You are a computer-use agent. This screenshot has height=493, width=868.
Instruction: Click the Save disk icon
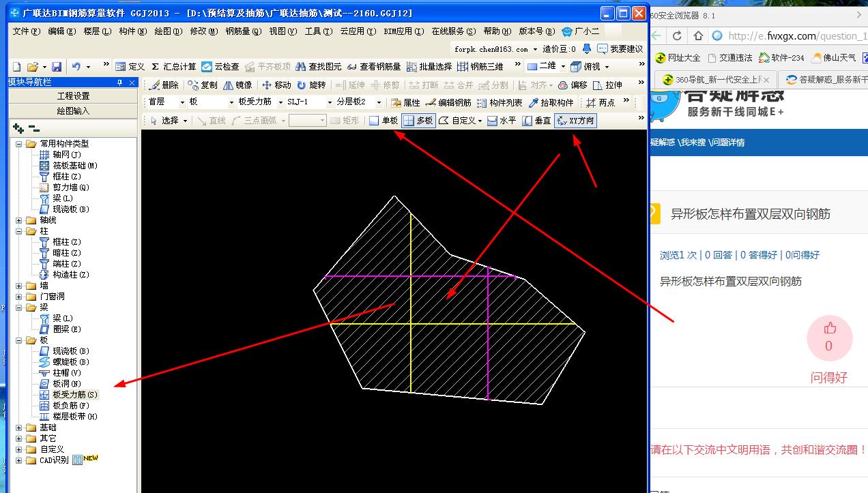coord(57,67)
